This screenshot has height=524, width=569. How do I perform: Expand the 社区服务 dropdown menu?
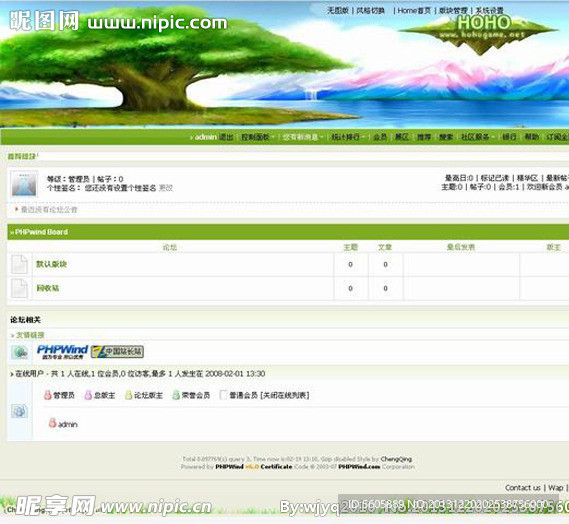477,137
